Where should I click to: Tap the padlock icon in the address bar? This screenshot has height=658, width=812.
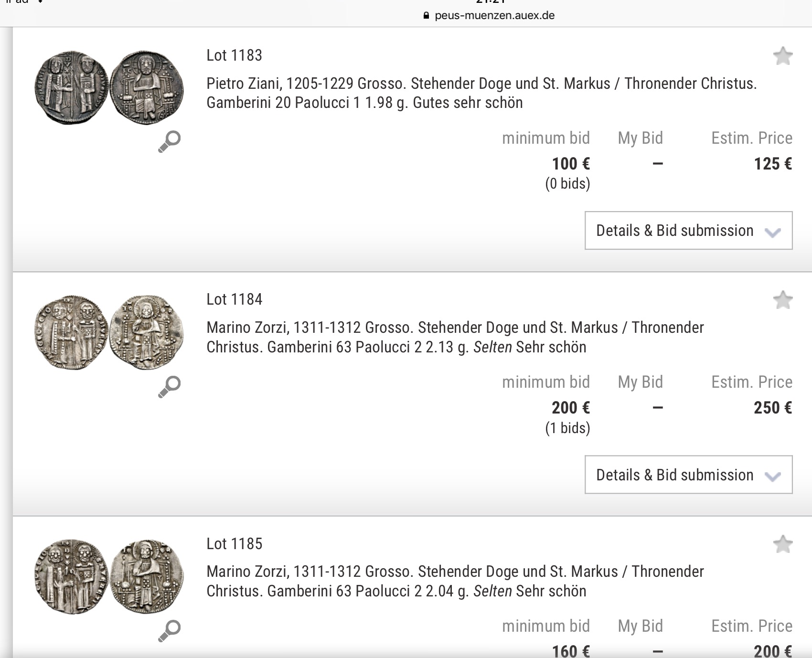[427, 15]
